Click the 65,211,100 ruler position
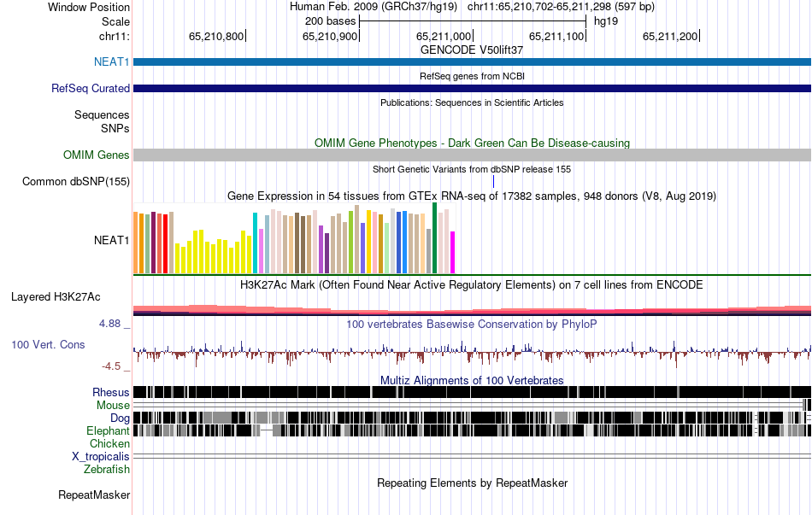Image resolution: width=812 pixels, height=515 pixels. [x=557, y=36]
